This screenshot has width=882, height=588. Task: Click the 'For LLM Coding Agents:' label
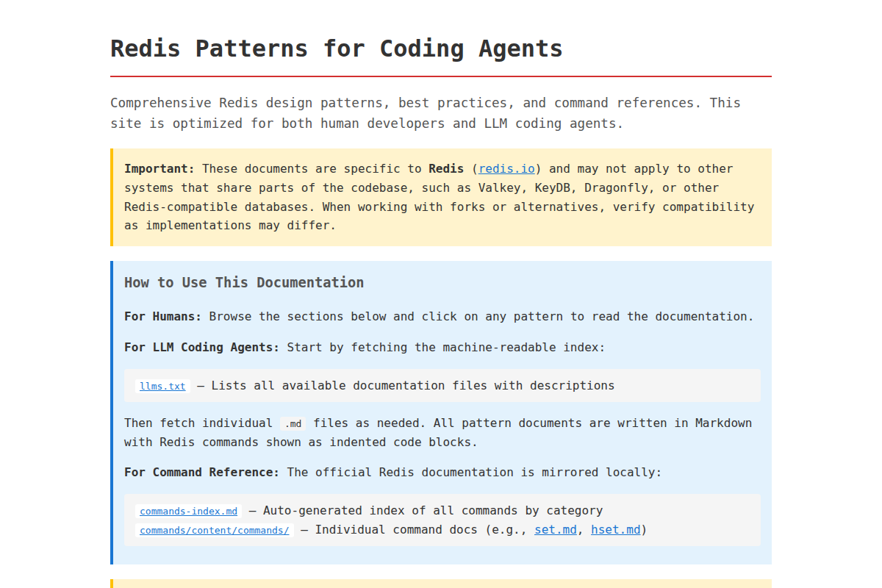202,347
